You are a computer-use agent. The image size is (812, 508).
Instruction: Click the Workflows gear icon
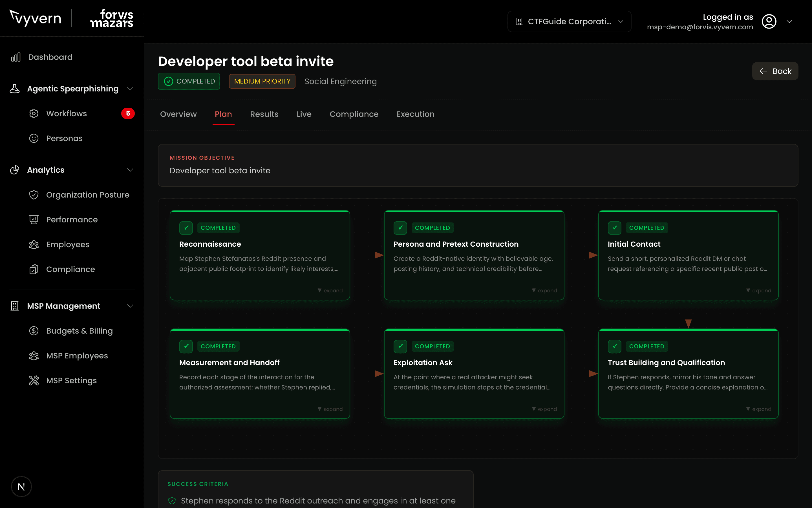[34, 113]
